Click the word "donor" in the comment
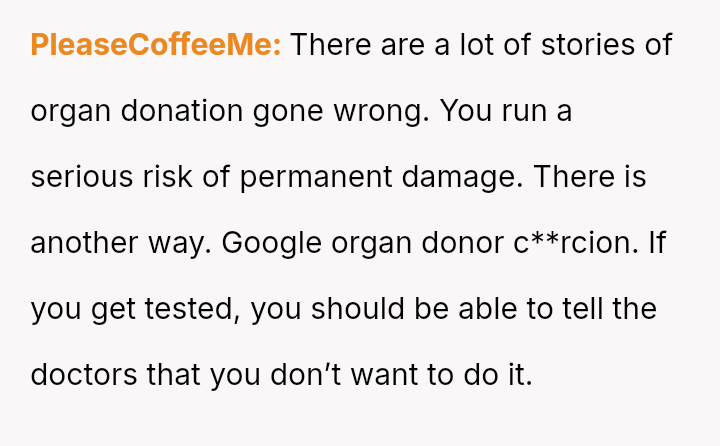Screen dimensions: 720x446 tap(462, 243)
